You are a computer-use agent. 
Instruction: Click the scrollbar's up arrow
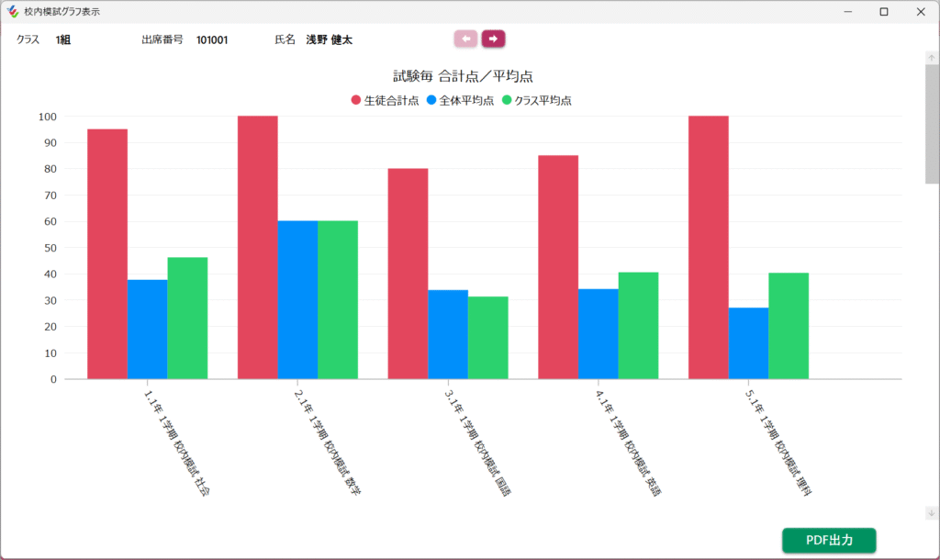(932, 58)
